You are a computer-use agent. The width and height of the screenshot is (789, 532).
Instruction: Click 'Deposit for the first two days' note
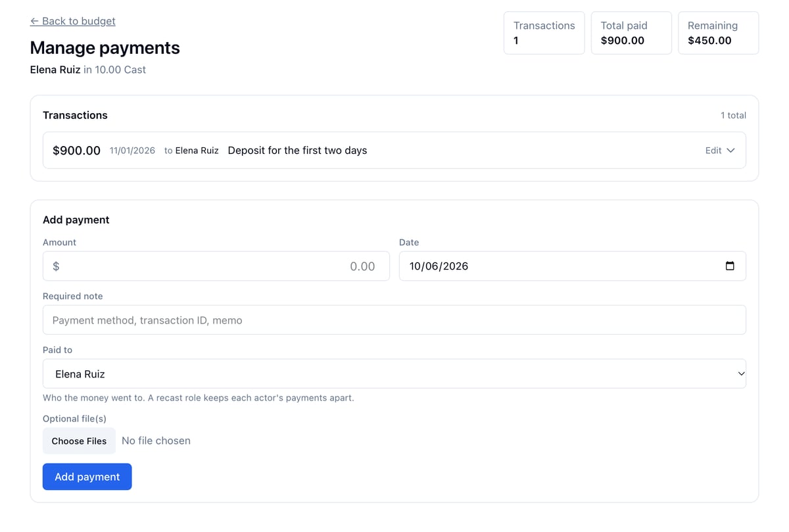297,151
